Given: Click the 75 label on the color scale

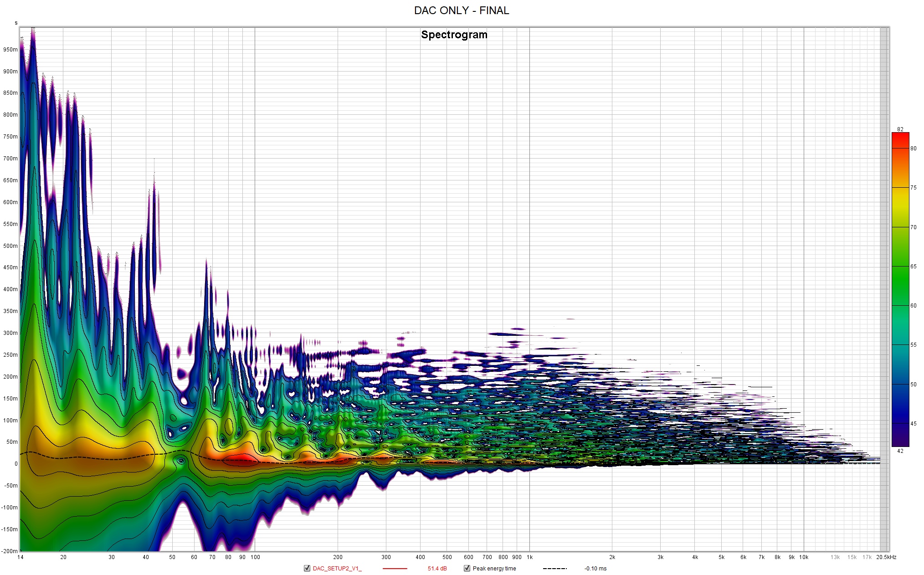Looking at the screenshot, I should click(x=913, y=188).
